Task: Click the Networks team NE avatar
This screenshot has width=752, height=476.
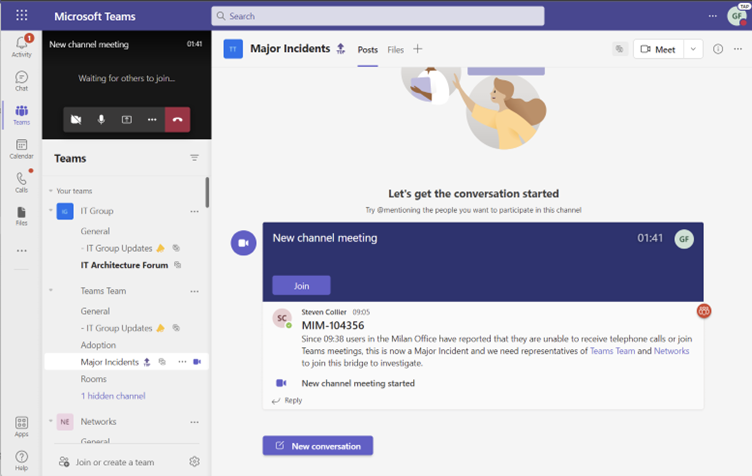Action: coord(65,422)
